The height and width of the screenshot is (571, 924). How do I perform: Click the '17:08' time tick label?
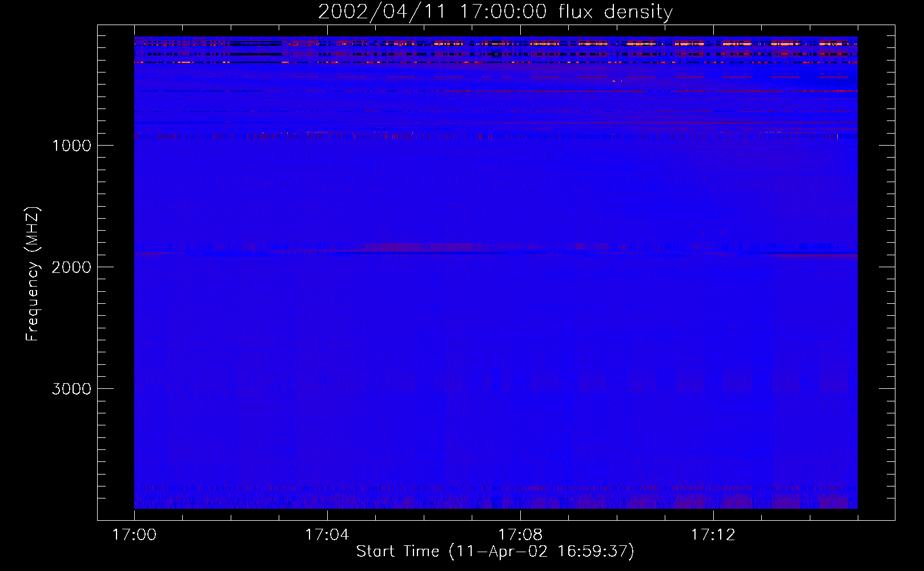(520, 535)
